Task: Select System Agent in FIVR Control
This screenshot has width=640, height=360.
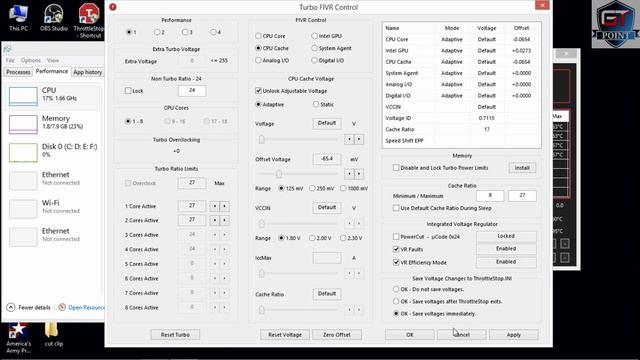Action: pyautogui.click(x=314, y=48)
